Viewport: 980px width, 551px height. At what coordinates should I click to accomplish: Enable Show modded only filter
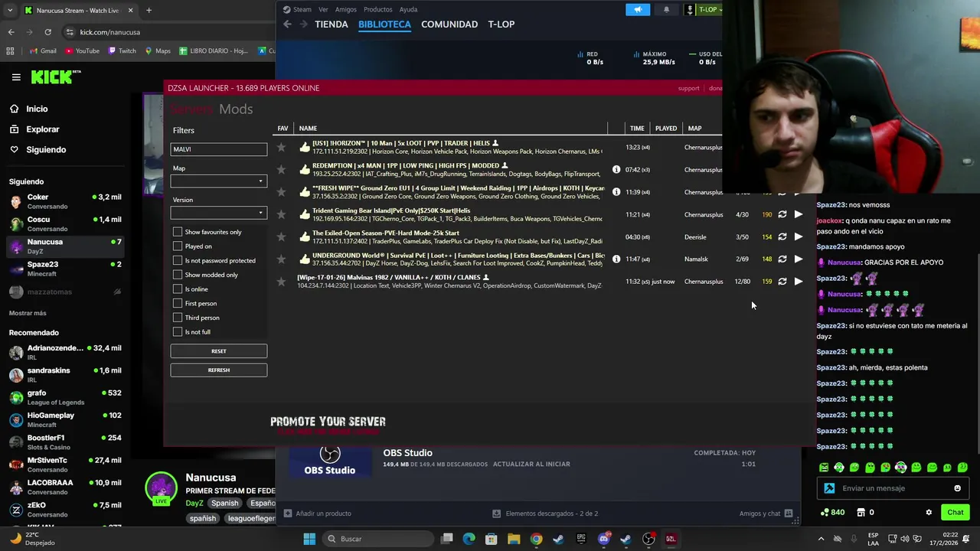(x=178, y=275)
